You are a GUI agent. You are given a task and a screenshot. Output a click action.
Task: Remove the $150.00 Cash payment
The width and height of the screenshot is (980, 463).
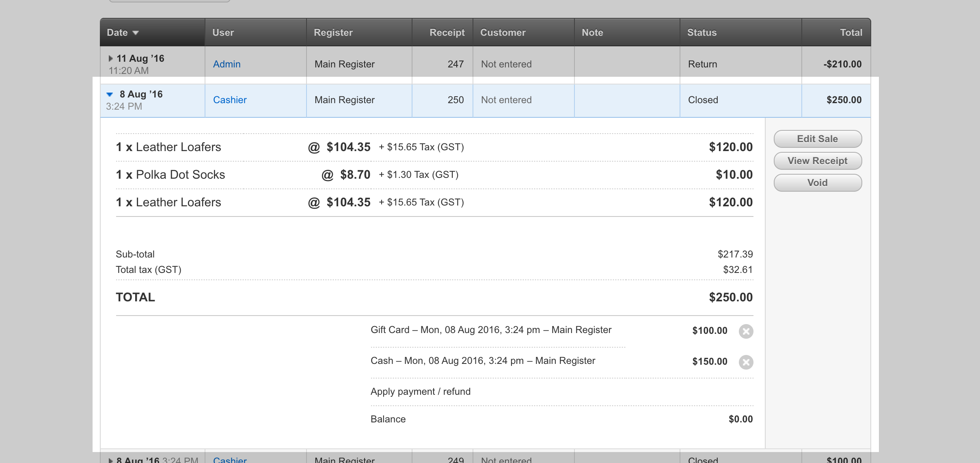tap(746, 362)
